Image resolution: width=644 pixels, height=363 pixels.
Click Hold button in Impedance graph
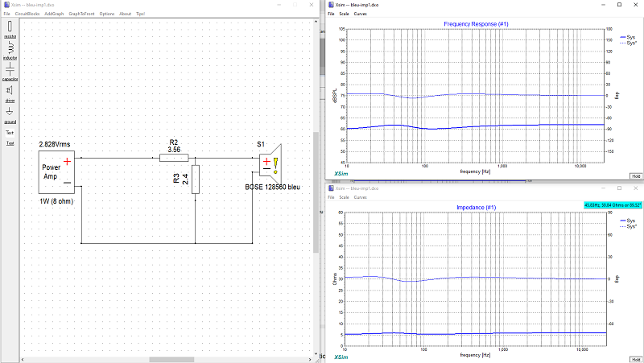pyautogui.click(x=636, y=360)
